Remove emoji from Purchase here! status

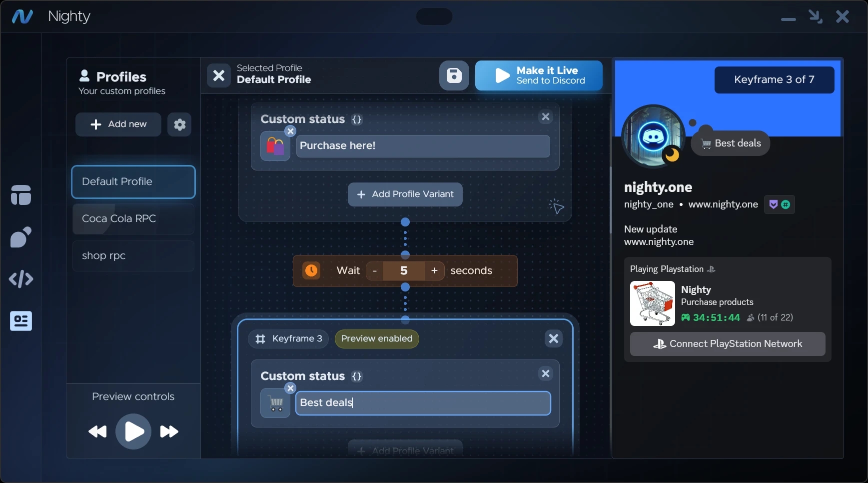point(290,131)
